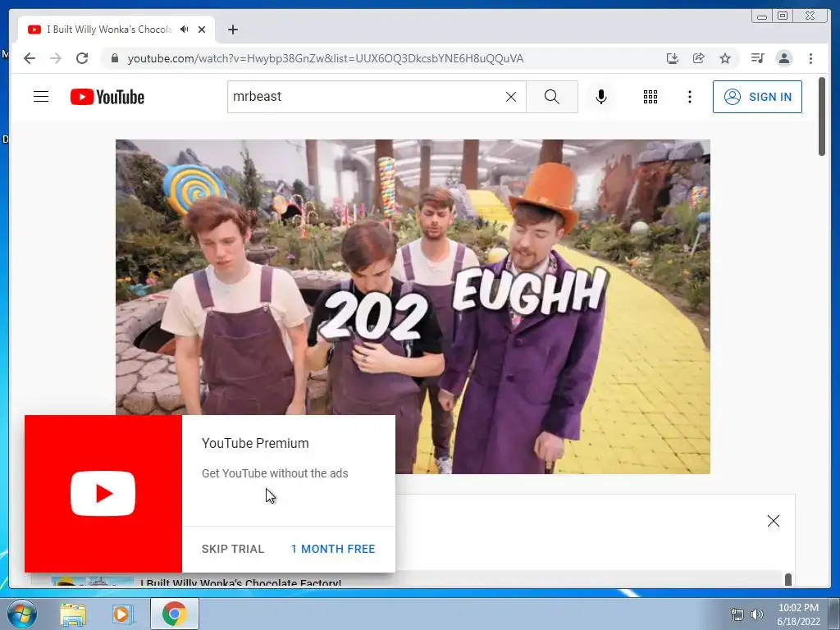Screen dimensions: 840x630
Task: Close the Willy Wonka tab
Action: [202, 30]
